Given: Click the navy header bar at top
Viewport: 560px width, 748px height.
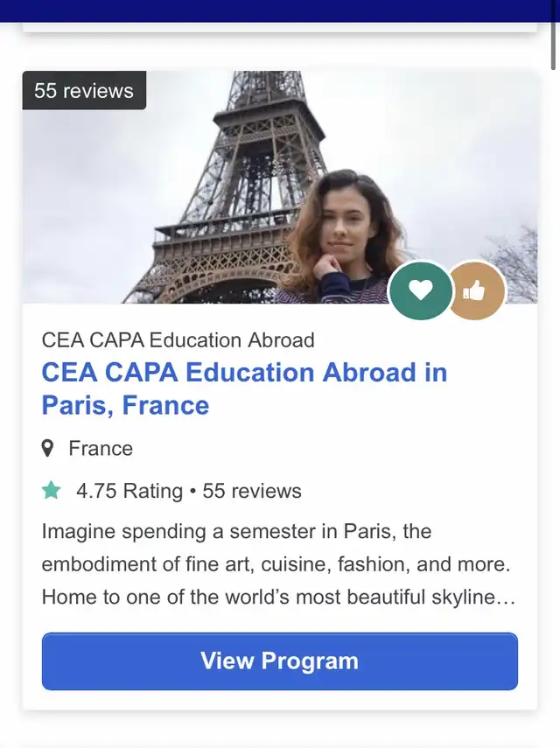Looking at the screenshot, I should click(280, 10).
